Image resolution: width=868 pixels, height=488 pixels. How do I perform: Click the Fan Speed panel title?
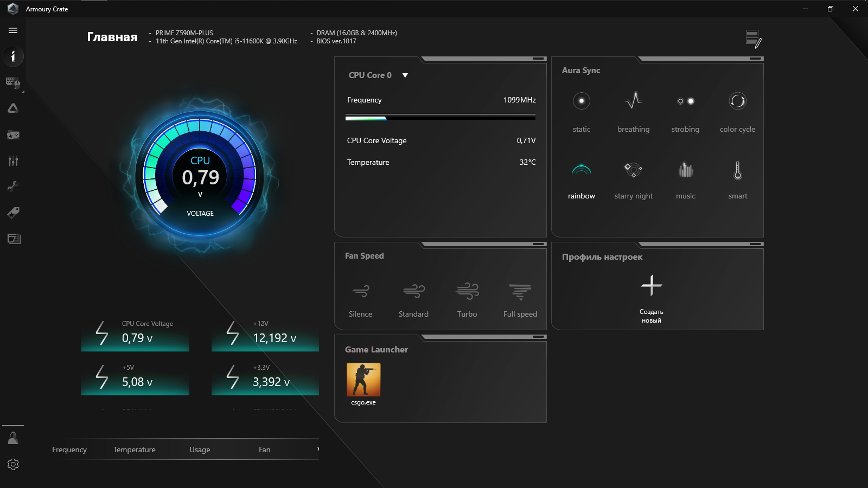(x=365, y=256)
